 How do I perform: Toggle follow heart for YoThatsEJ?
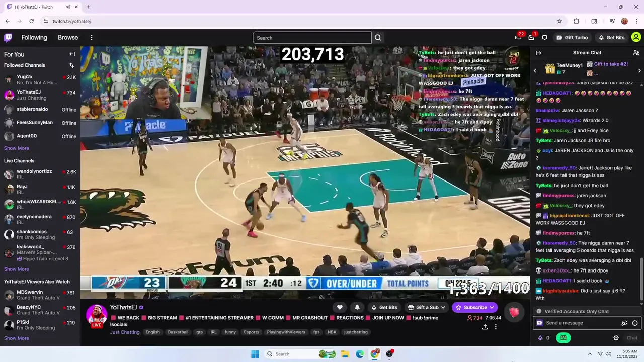[340, 307]
